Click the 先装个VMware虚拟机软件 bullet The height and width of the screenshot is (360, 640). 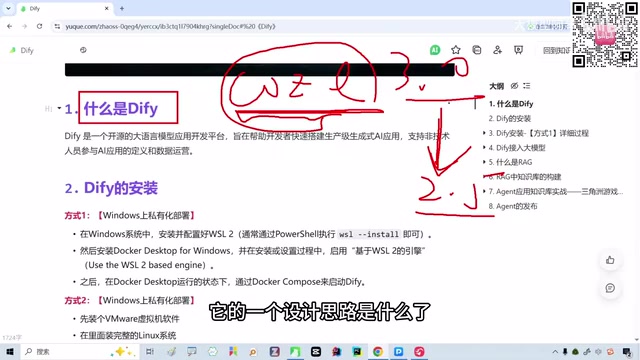pos(129,319)
